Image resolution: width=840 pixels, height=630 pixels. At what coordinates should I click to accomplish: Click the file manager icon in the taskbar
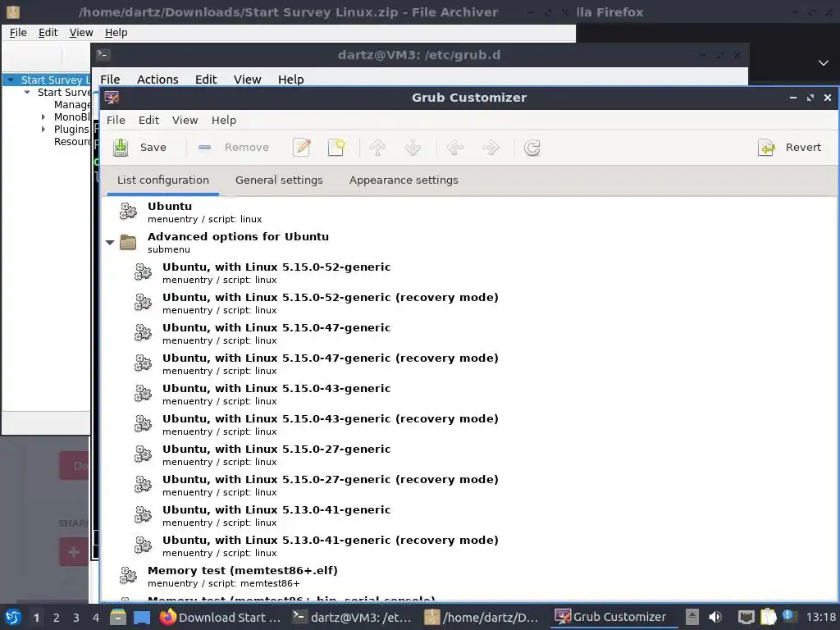tap(118, 617)
